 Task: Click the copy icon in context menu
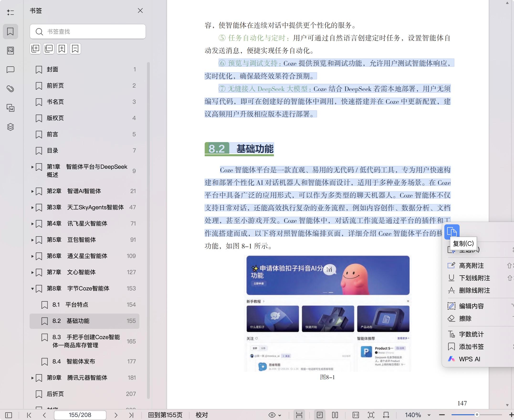(452, 232)
